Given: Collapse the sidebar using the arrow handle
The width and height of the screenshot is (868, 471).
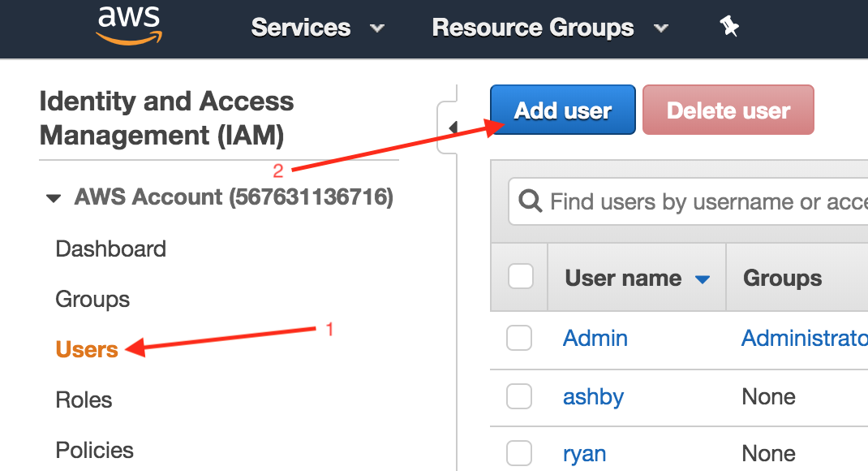Looking at the screenshot, I should click(x=451, y=127).
